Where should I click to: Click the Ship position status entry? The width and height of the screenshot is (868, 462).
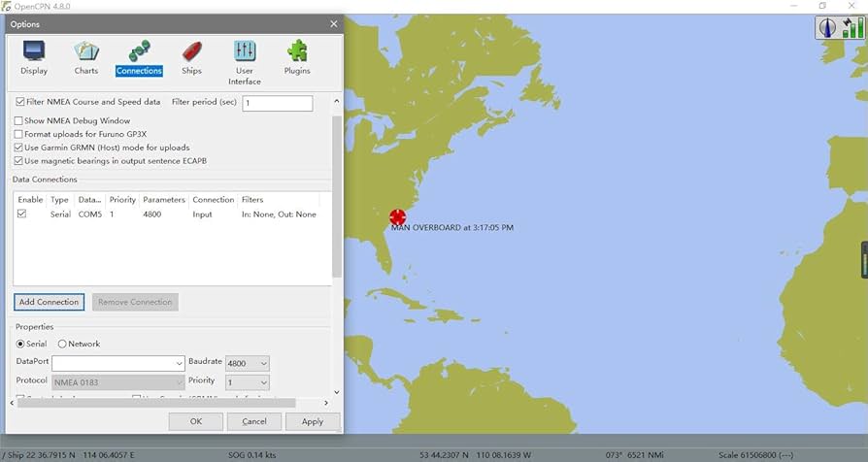(71, 455)
